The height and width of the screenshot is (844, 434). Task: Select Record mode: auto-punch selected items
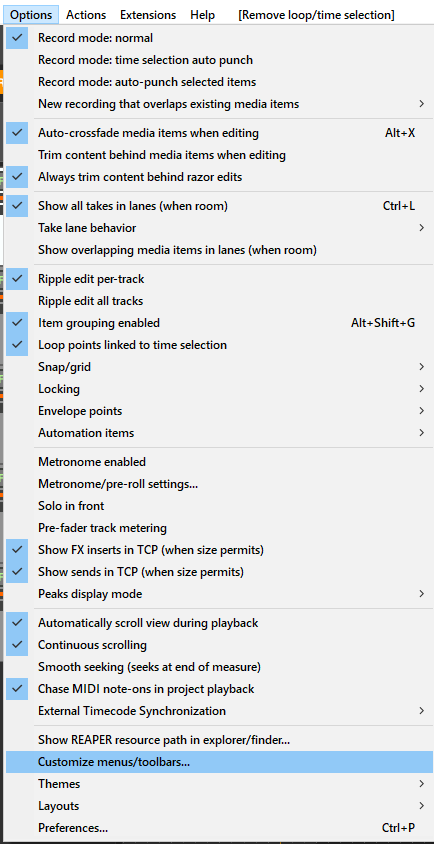click(x=219, y=82)
